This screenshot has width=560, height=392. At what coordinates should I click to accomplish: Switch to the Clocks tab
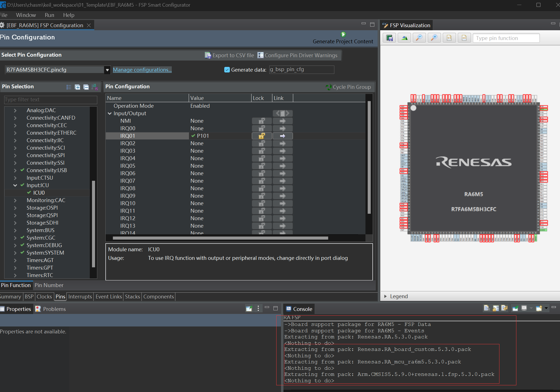(x=44, y=296)
